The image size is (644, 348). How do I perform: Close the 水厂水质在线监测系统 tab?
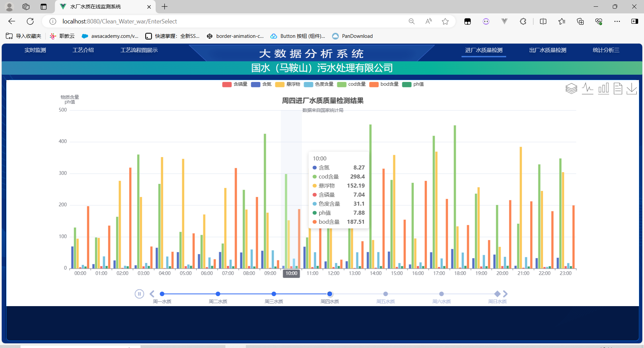(149, 7)
